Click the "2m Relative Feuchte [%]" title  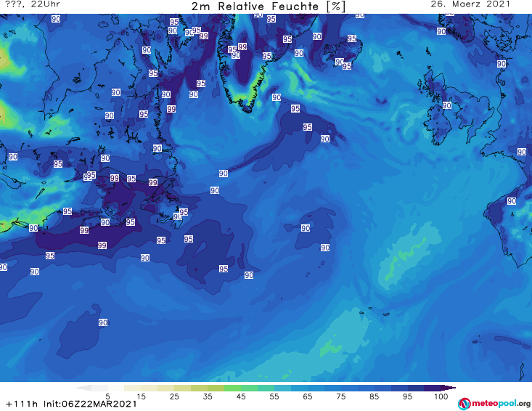tap(269, 7)
